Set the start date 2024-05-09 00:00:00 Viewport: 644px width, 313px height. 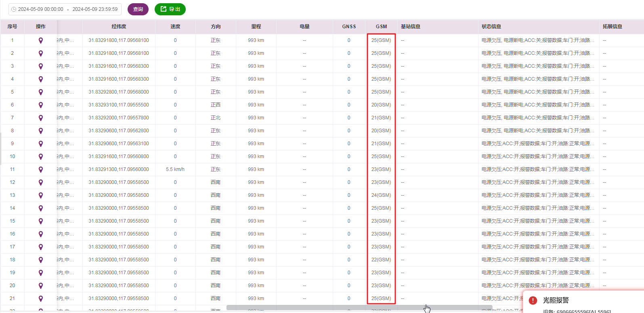(x=40, y=9)
